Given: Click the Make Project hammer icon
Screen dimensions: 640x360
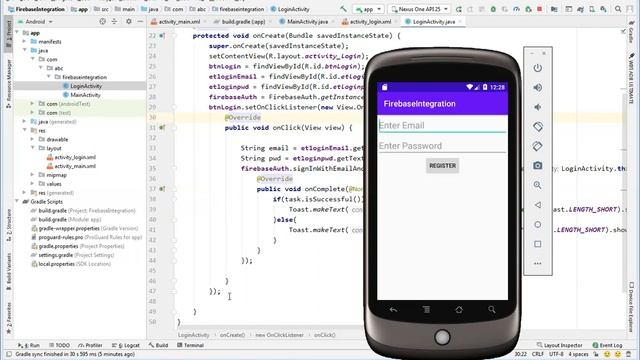Looking at the screenshot, I should [343, 9].
